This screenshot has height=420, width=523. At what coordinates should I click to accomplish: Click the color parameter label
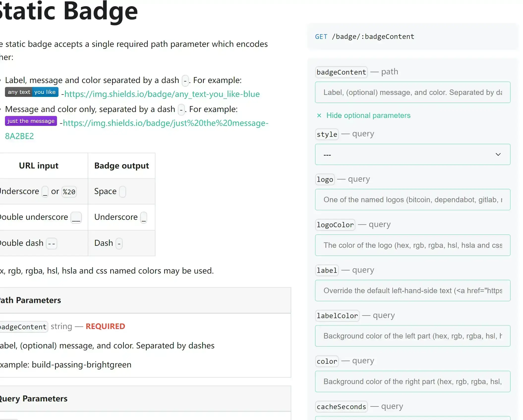tap(327, 361)
